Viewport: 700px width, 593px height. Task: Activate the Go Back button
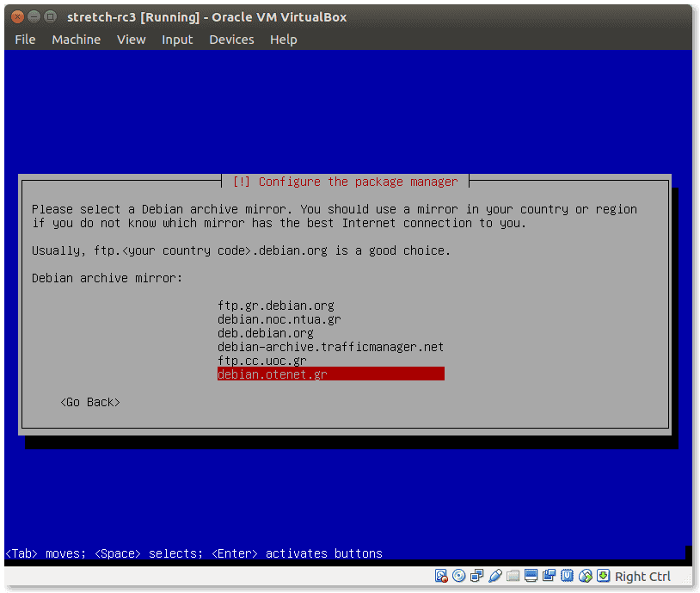tap(90, 402)
